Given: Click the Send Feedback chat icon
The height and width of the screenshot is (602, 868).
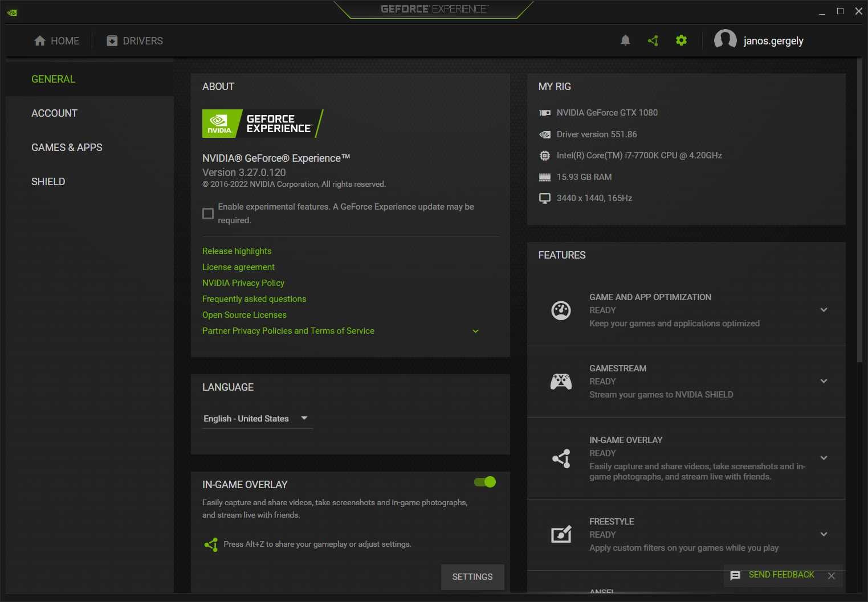Looking at the screenshot, I should coord(735,575).
